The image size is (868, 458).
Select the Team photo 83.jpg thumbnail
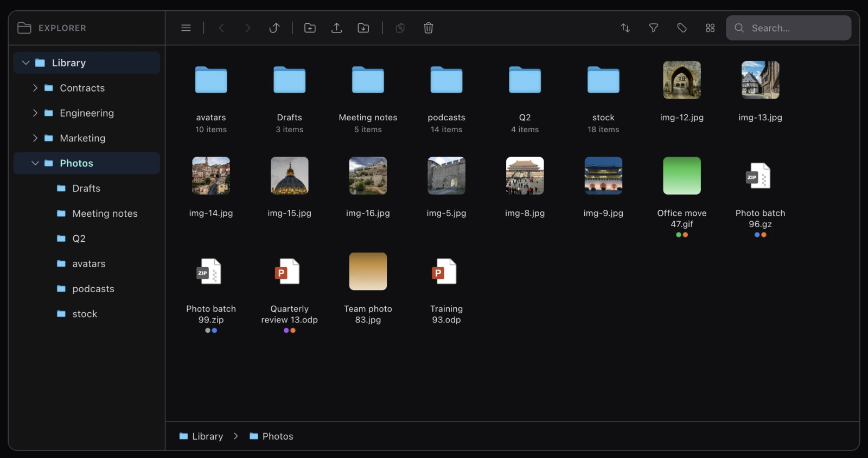pyautogui.click(x=368, y=271)
